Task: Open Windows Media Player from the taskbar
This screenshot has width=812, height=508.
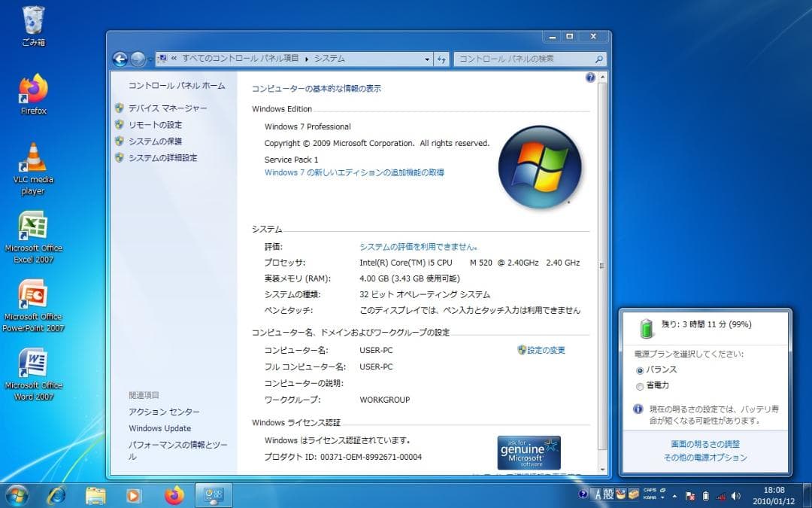Action: tap(134, 496)
